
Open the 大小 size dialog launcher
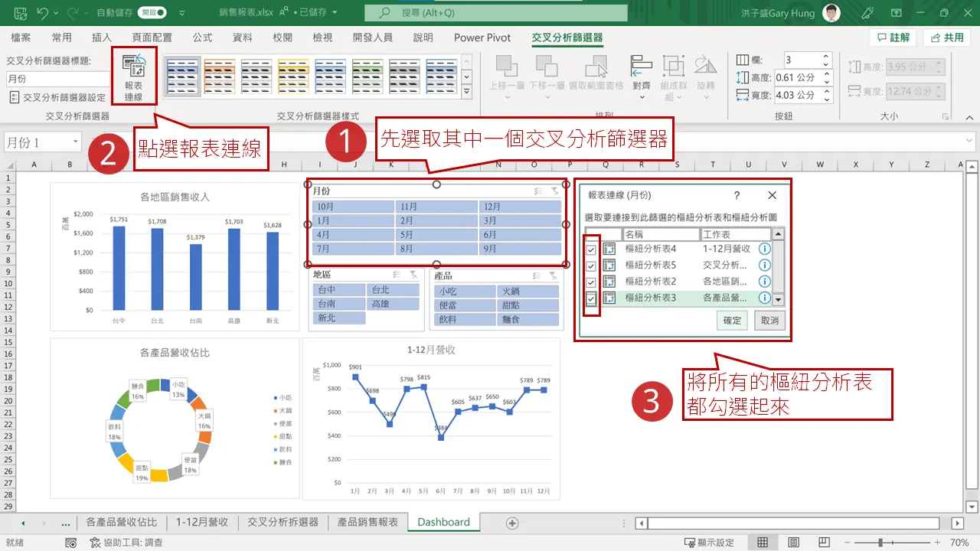click(x=946, y=116)
